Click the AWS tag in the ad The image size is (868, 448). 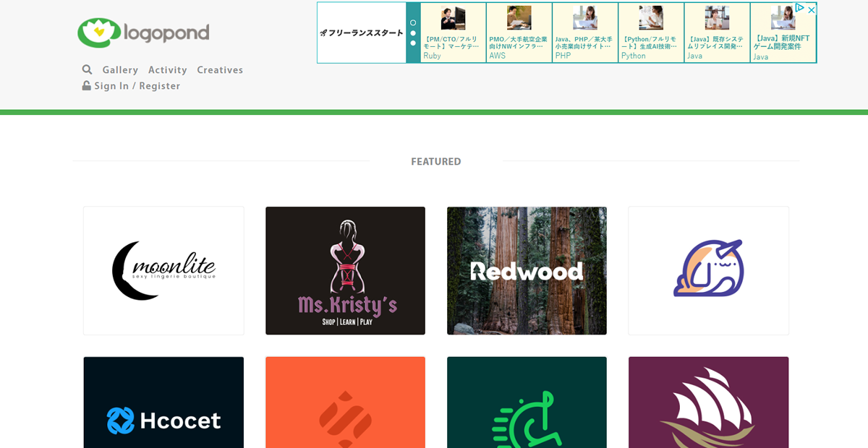(x=498, y=56)
